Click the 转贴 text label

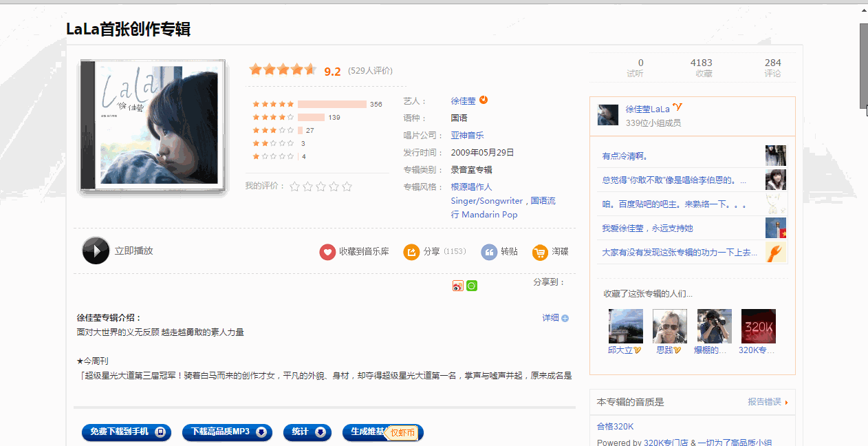pos(509,252)
